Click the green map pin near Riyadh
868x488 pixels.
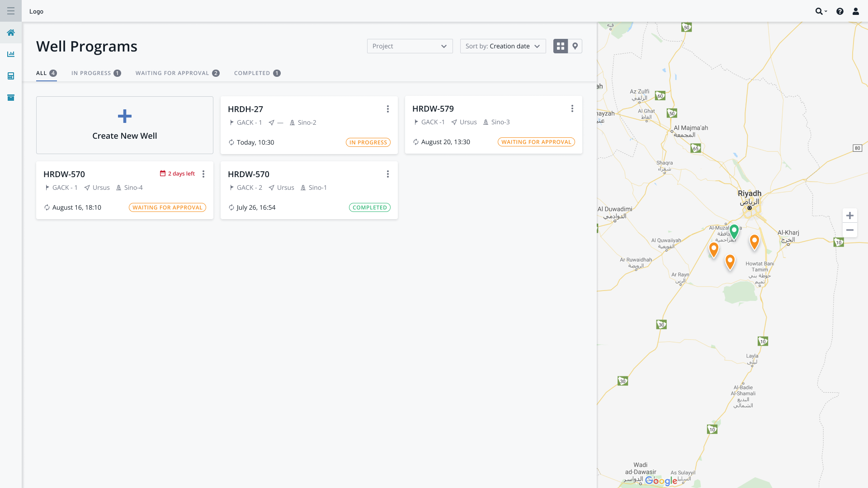tap(734, 231)
